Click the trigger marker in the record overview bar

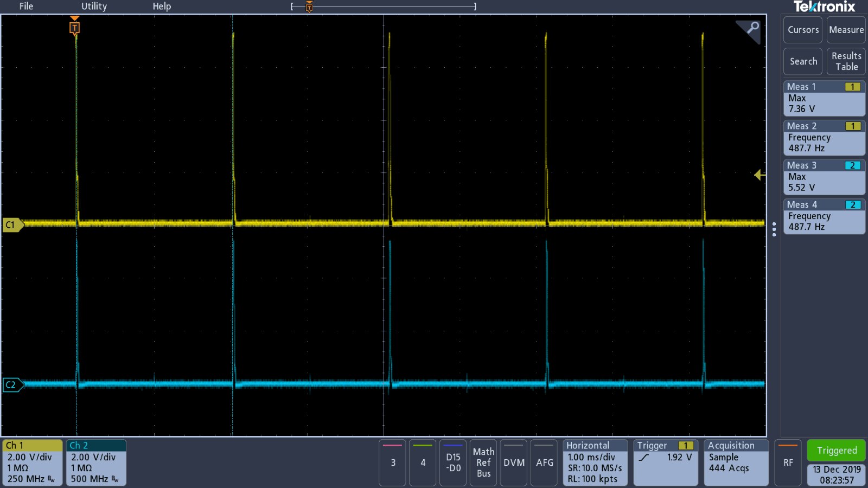309,7
